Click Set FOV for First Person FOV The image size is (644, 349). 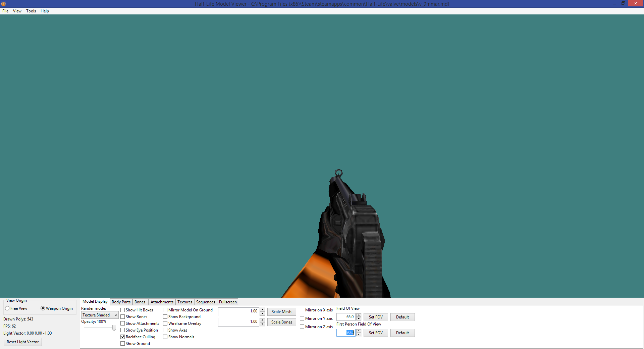[376, 333]
